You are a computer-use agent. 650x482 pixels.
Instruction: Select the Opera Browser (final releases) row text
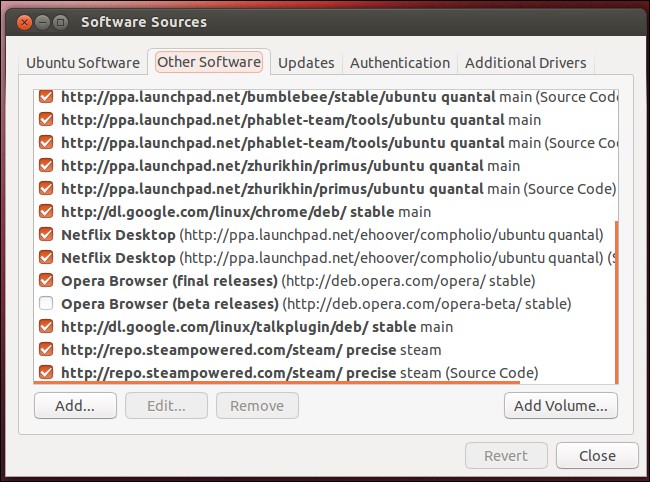click(x=298, y=281)
